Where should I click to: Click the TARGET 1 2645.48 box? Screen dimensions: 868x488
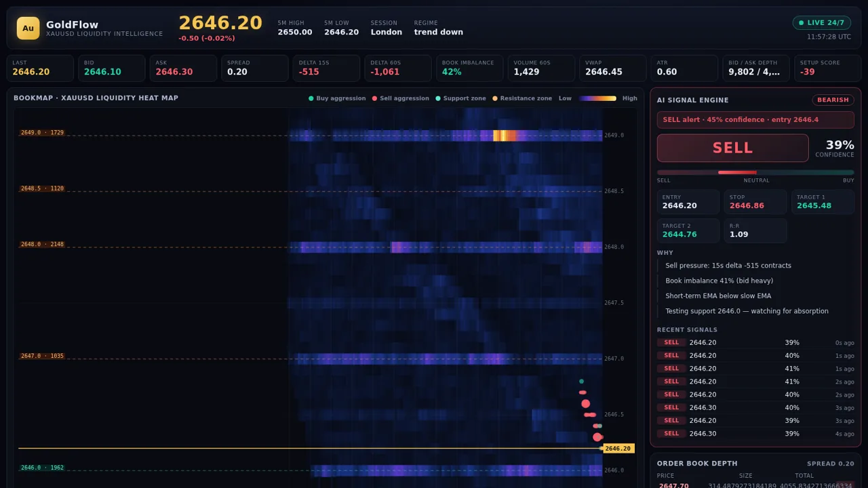pos(823,202)
